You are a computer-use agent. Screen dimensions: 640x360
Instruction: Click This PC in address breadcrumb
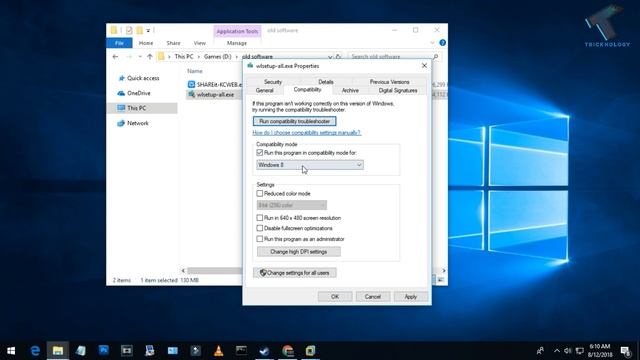point(184,57)
